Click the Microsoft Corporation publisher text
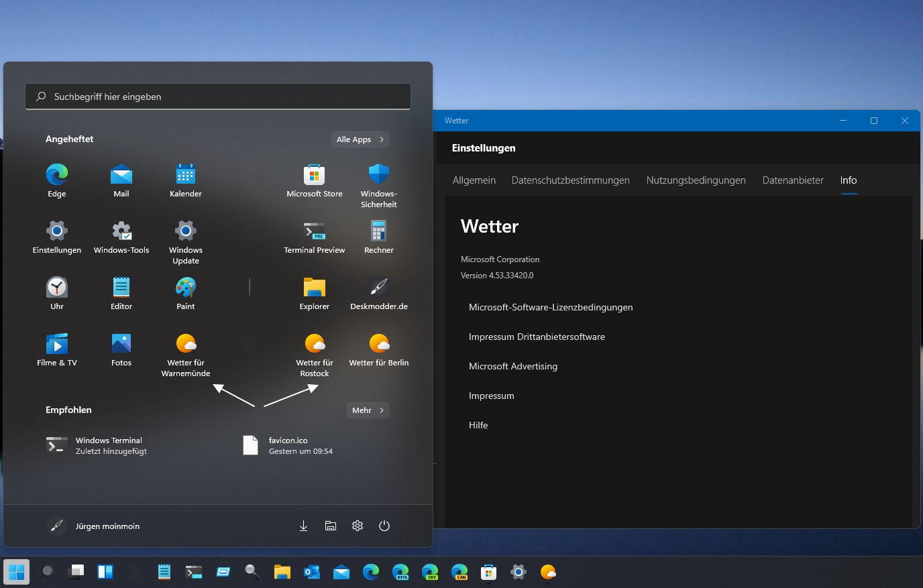 [500, 259]
